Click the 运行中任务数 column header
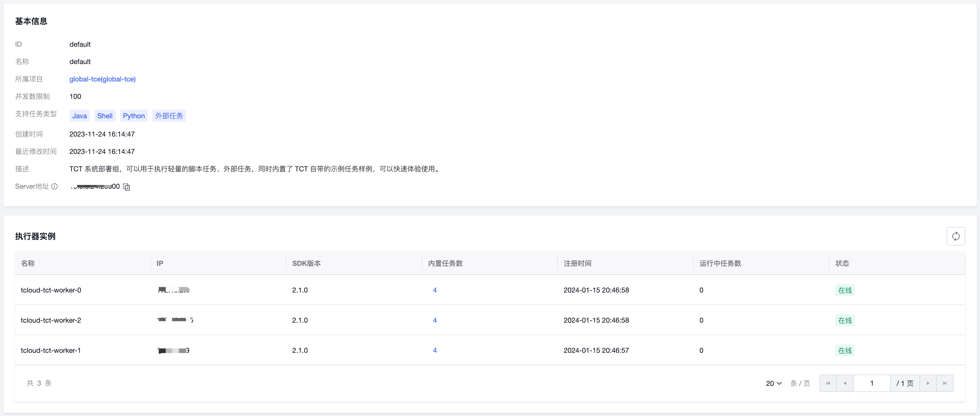This screenshot has width=980, height=416. [720, 264]
